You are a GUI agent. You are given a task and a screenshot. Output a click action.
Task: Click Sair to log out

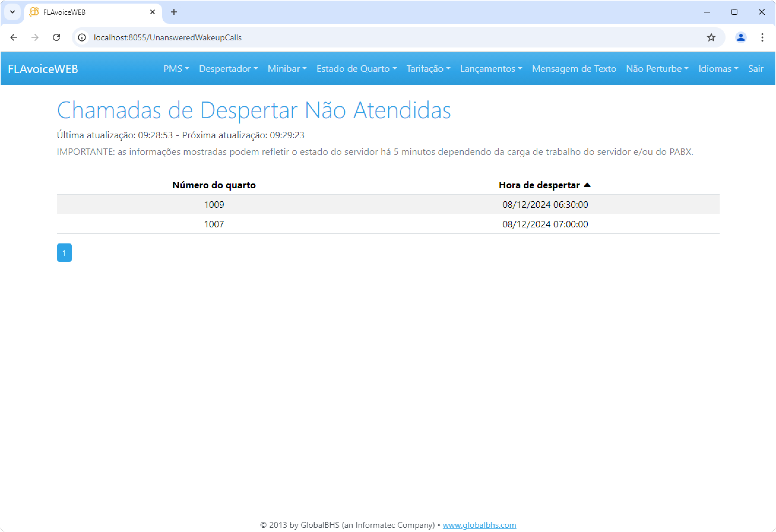[755, 69]
